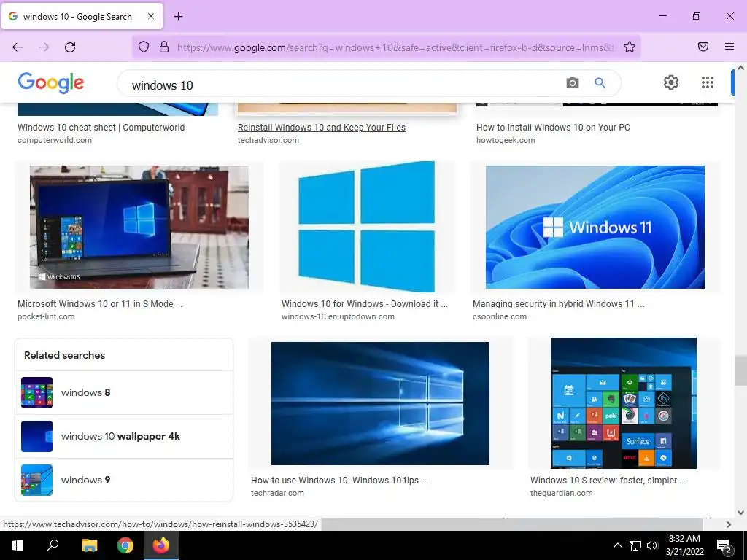The width and height of the screenshot is (747, 560).
Task: Open the Windows Start menu
Action: (18, 545)
